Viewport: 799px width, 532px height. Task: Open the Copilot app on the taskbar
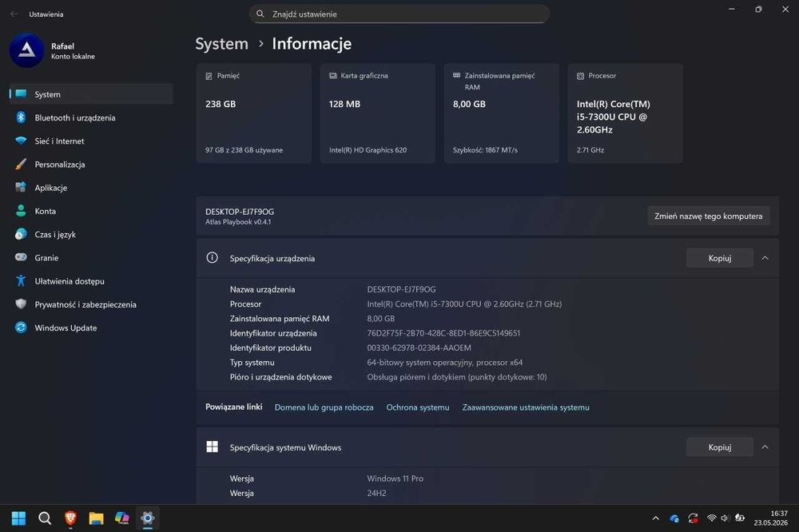[121, 518]
